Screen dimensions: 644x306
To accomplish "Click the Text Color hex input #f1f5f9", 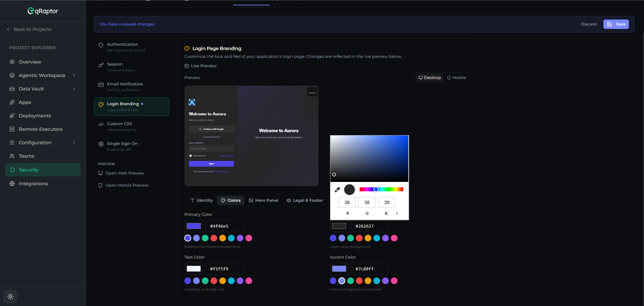I will point(224,269).
